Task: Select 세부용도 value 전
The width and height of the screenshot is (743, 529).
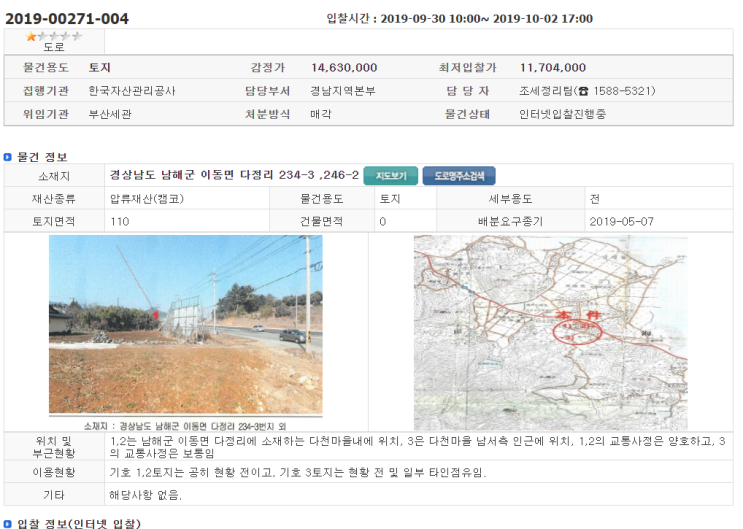Action: 595,199
